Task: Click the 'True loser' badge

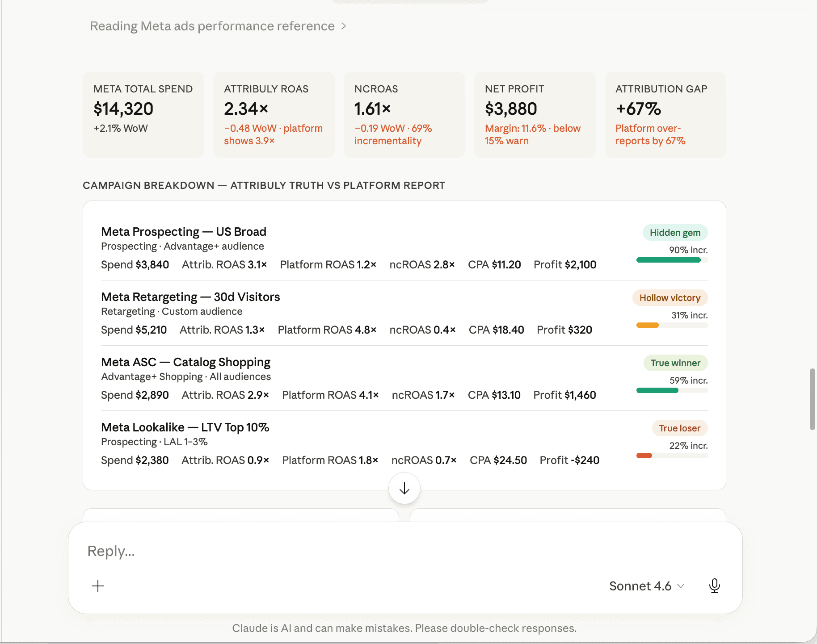Action: click(x=679, y=428)
